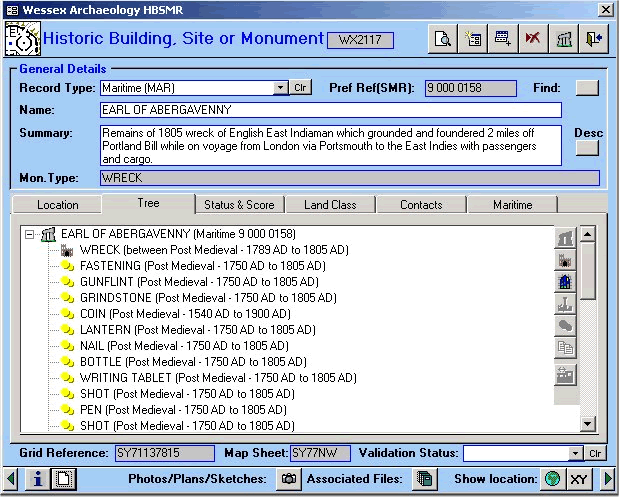This screenshot has width=619, height=497.
Task: Collapse the EARL OF ABERGAVENNY tree node
Action: coord(30,234)
